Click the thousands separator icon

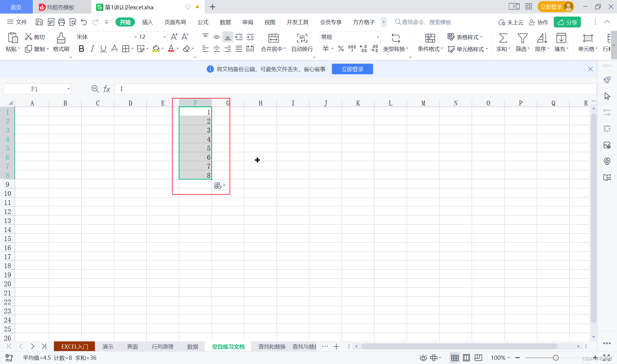pos(352,49)
